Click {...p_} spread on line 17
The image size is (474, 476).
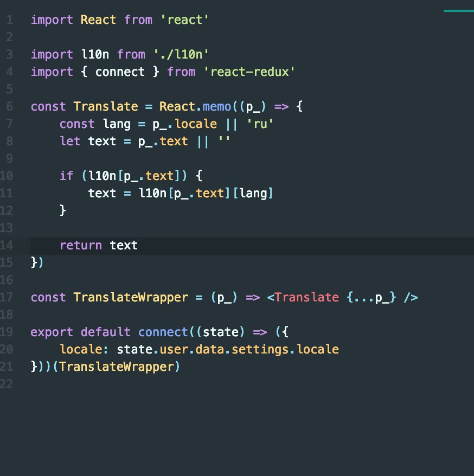coord(371,298)
